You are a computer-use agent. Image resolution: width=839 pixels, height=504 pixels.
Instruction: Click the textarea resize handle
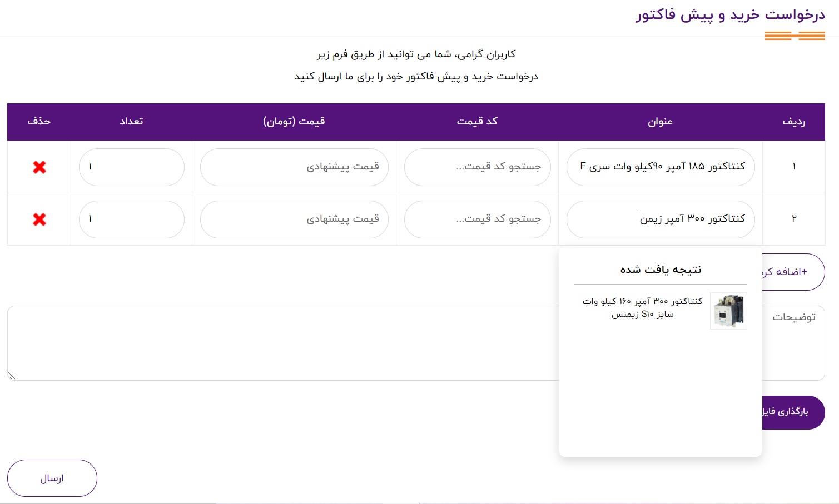(11, 376)
